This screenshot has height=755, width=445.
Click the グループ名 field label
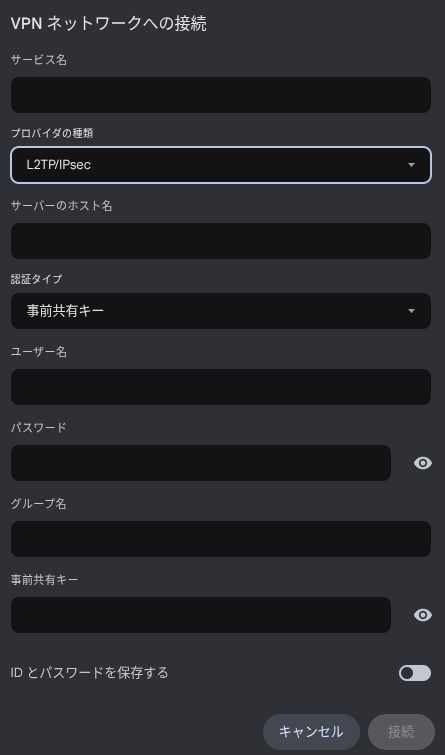point(39,504)
